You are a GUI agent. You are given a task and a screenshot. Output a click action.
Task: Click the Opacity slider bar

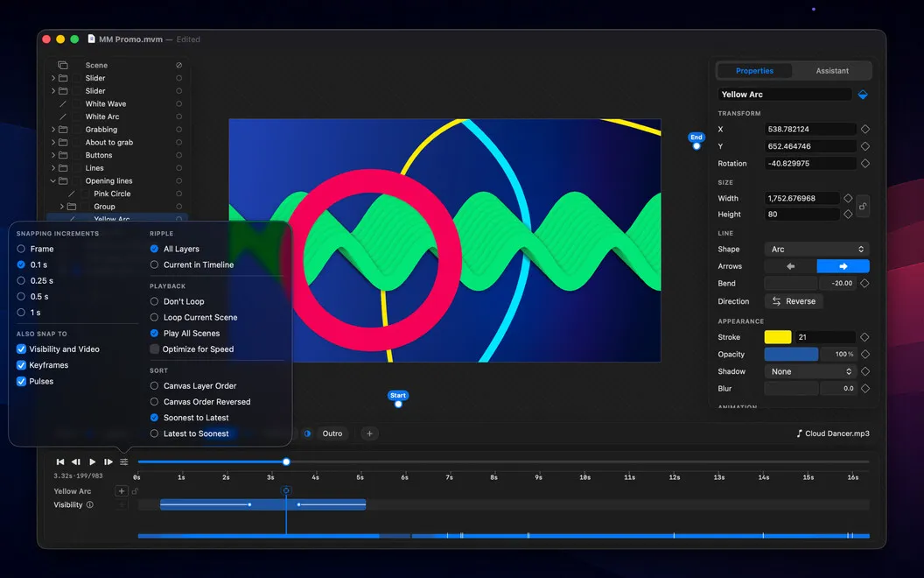point(791,355)
